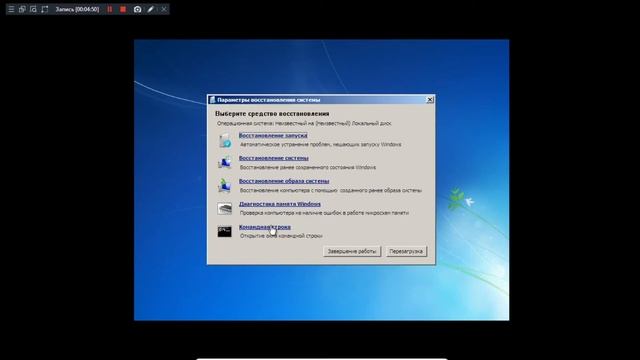Click the region selection capture icon
640x360 pixels.
tap(44, 9)
